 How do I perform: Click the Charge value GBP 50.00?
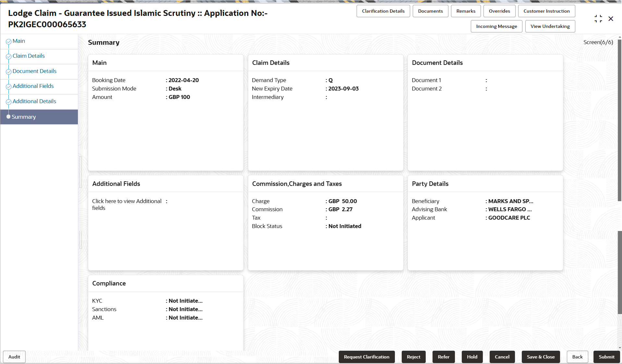point(343,201)
